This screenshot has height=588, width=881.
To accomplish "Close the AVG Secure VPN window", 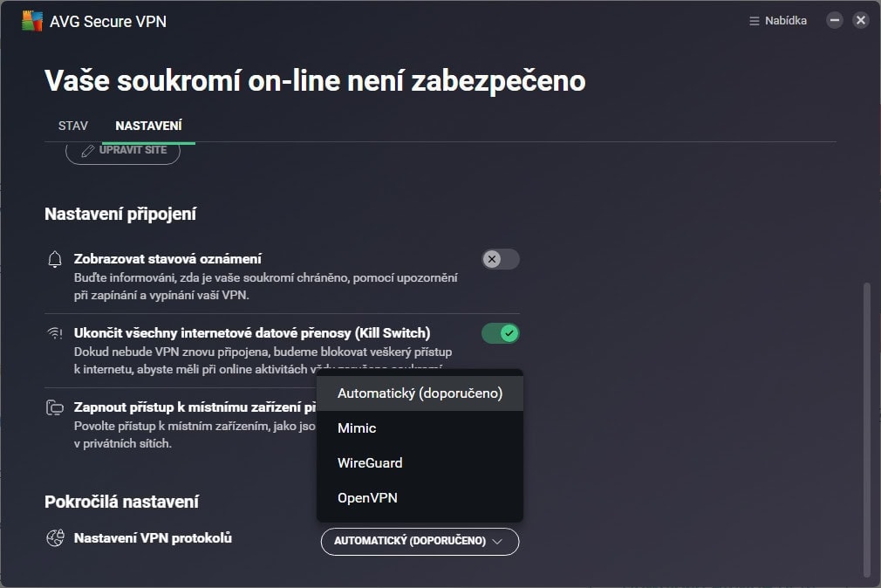I will coord(861,21).
